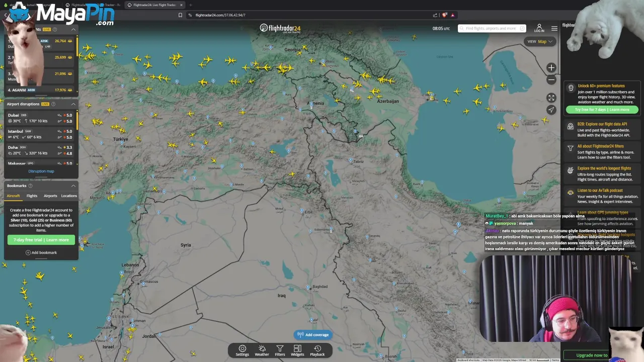The width and height of the screenshot is (644, 362).
Task: Open the Brave Rewards triangle icon
Action: 453,15
